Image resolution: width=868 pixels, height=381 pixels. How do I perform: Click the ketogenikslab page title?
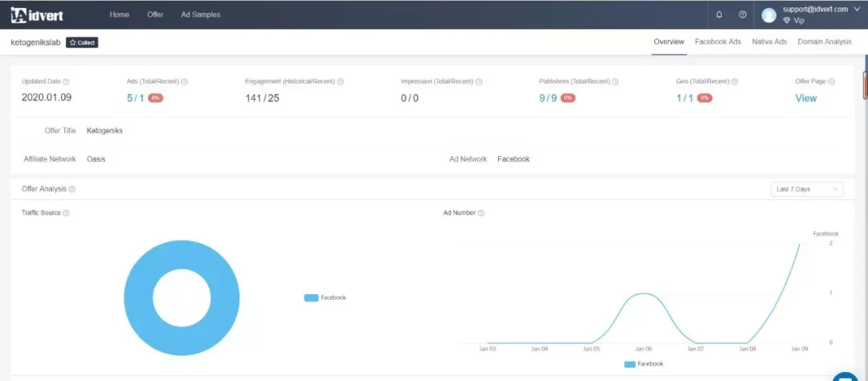(x=35, y=43)
